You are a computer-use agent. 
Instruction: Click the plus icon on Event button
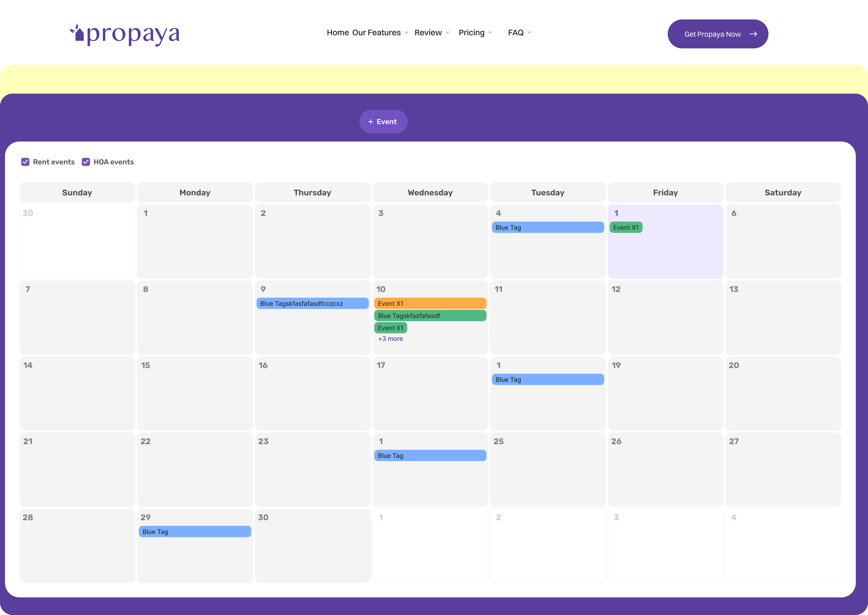[x=371, y=122]
